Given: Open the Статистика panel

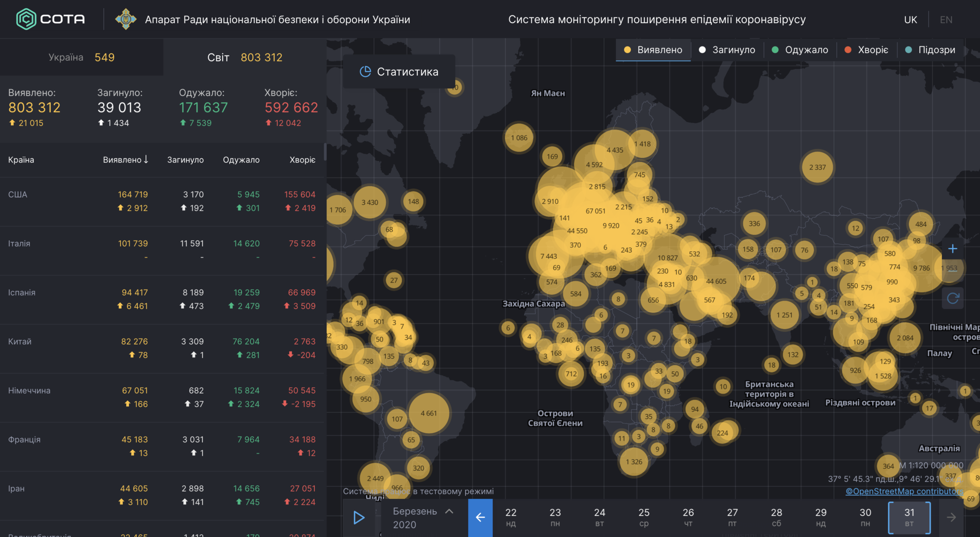Looking at the screenshot, I should tap(399, 72).
